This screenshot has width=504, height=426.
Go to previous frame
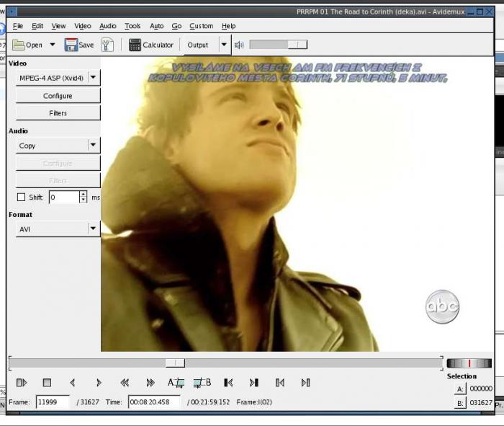click(73, 383)
